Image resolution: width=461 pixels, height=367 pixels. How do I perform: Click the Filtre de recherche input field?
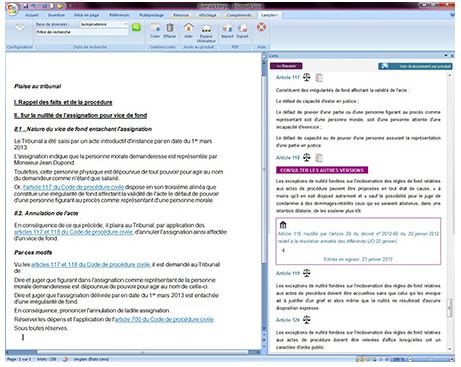click(82, 32)
